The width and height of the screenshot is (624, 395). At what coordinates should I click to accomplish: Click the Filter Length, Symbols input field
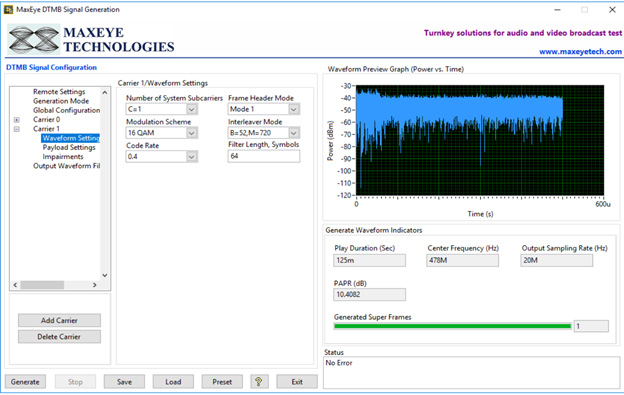click(264, 156)
